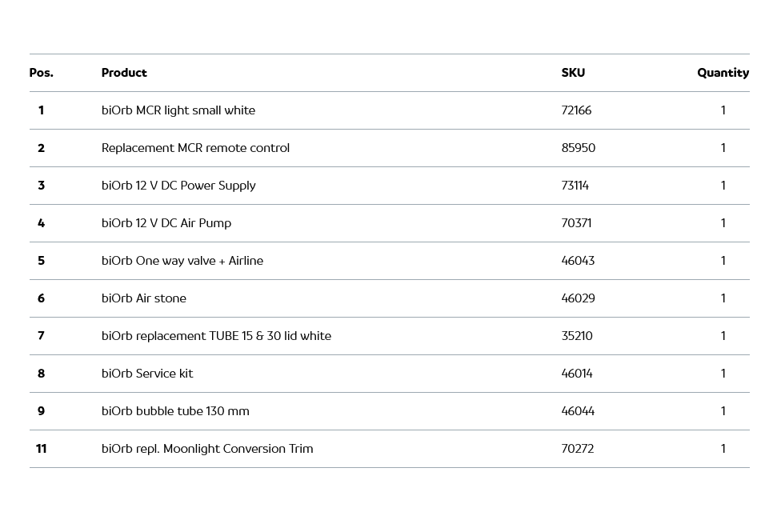Select biOrb bubble tube 130 mm
The height and width of the screenshot is (532, 781).
point(175,411)
